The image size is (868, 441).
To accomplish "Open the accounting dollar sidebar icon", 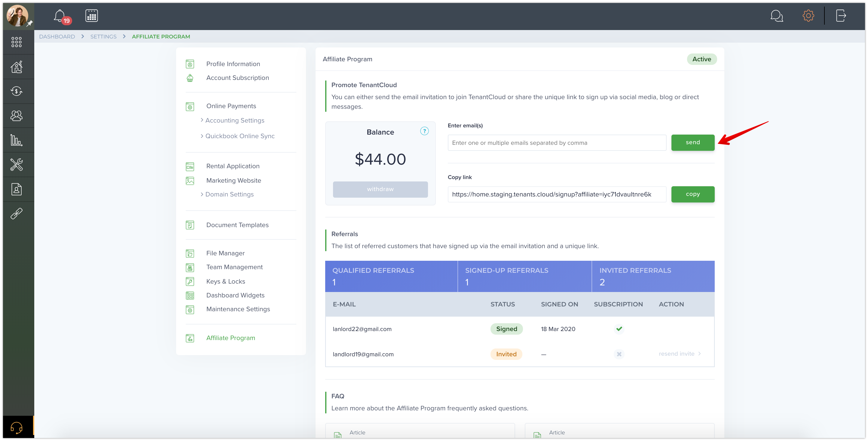I will tap(17, 91).
